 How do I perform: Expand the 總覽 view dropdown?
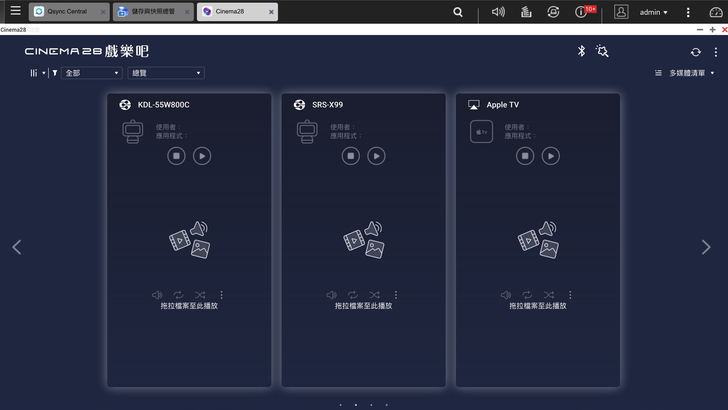tap(166, 73)
